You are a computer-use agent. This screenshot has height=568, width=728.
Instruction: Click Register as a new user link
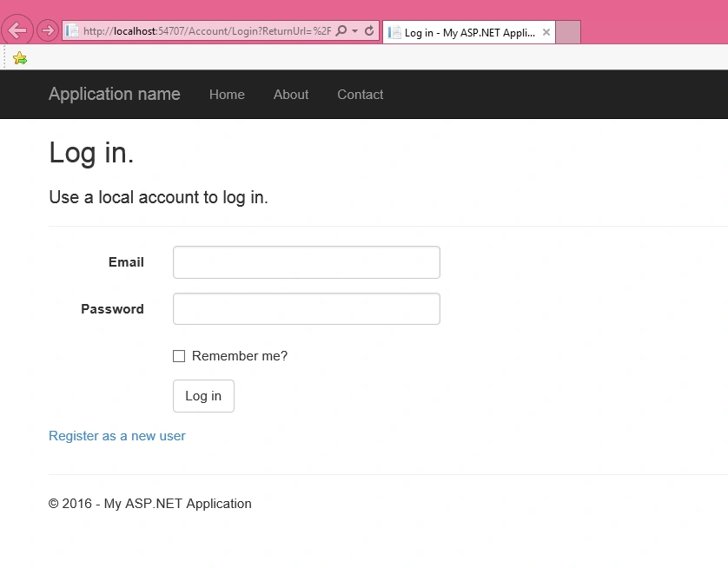click(117, 436)
